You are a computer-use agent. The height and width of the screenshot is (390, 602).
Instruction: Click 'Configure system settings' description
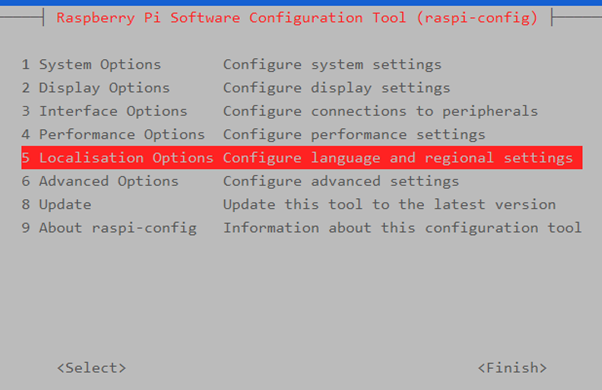click(332, 64)
